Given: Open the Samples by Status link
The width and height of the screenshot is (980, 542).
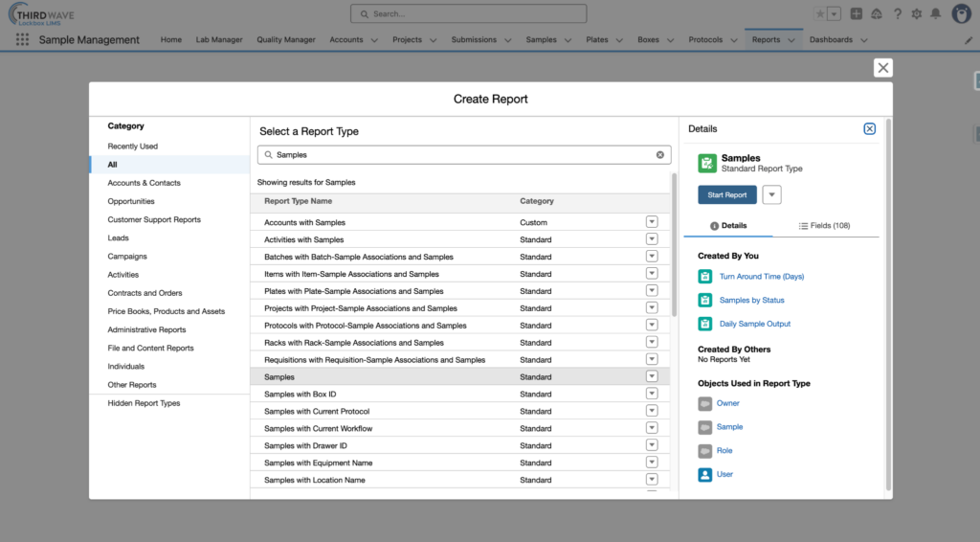Looking at the screenshot, I should click(x=752, y=300).
